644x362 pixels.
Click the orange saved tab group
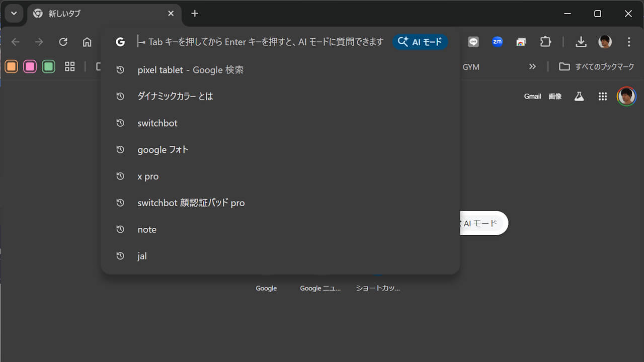coord(12,66)
